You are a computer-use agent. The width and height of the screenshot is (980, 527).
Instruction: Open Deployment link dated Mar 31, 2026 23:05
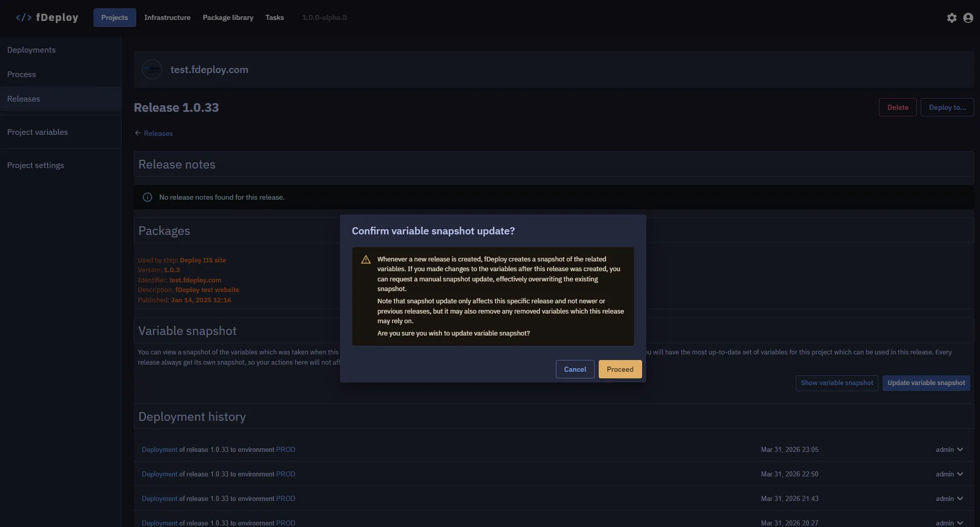160,450
